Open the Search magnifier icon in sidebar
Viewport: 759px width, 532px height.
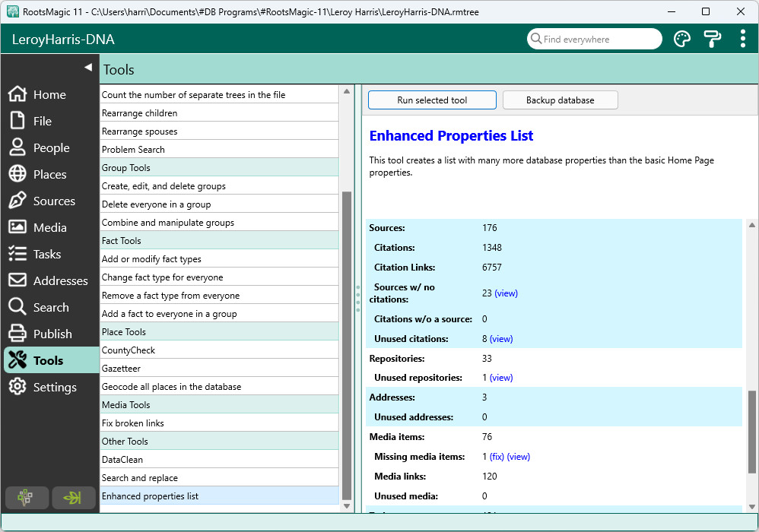click(x=17, y=306)
